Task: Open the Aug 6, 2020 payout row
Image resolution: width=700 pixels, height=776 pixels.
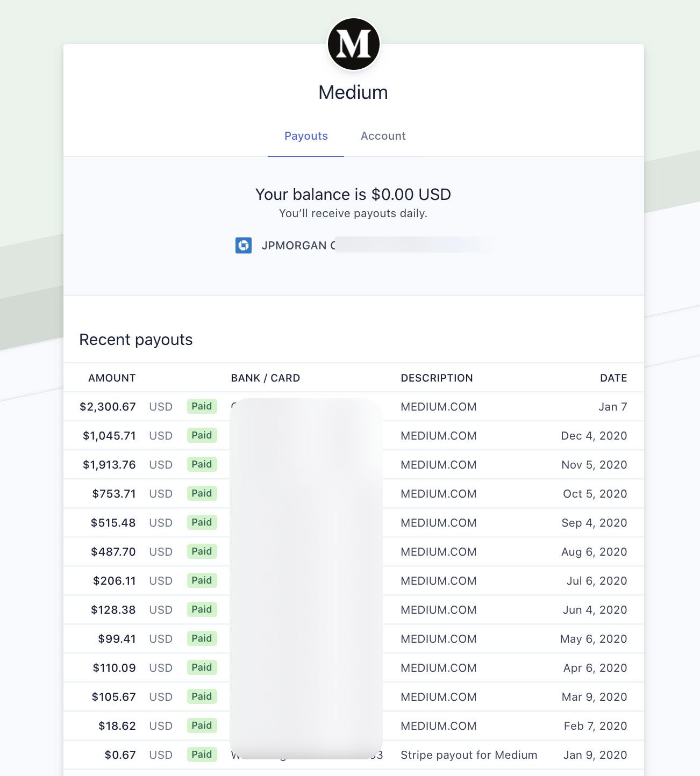Action: click(x=354, y=552)
